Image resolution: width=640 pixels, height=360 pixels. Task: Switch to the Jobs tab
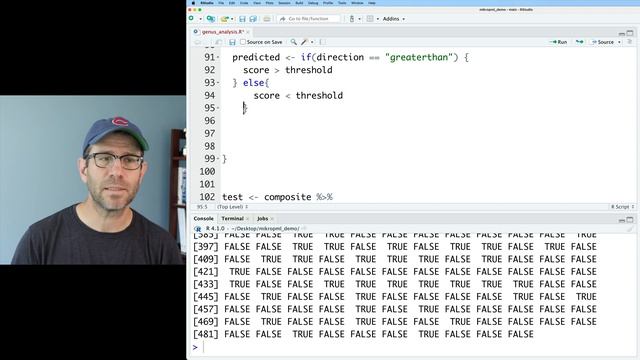[262, 219]
